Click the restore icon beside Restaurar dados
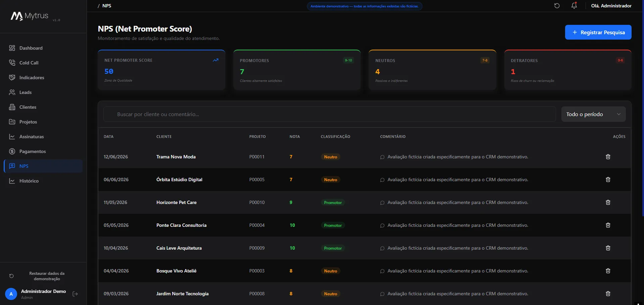This screenshot has width=644, height=305. coord(11,276)
